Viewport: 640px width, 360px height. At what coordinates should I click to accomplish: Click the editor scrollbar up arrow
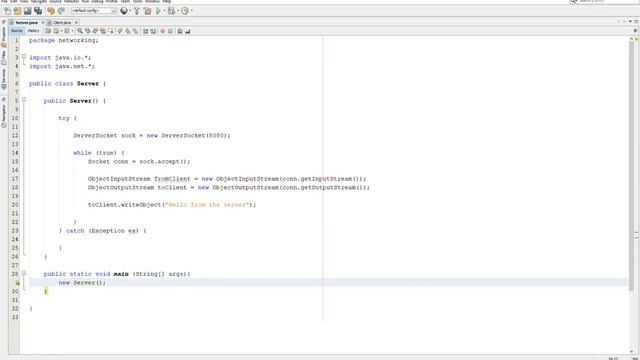coord(631,39)
